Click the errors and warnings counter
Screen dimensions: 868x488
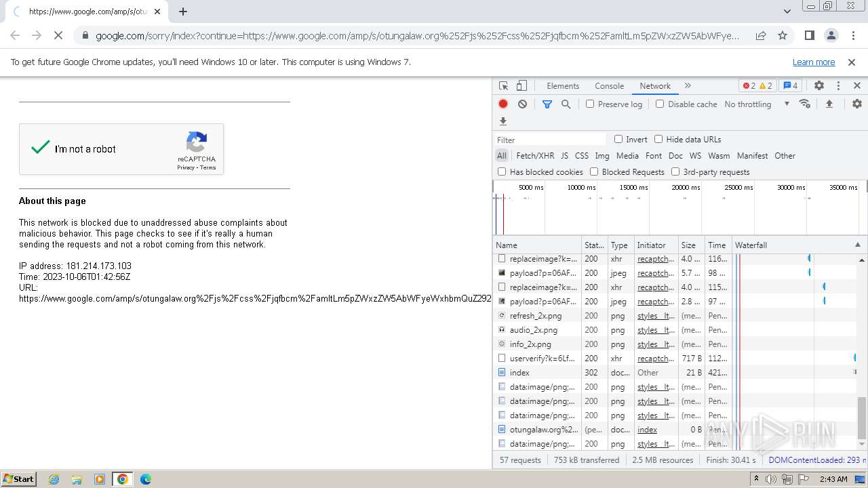tap(757, 86)
